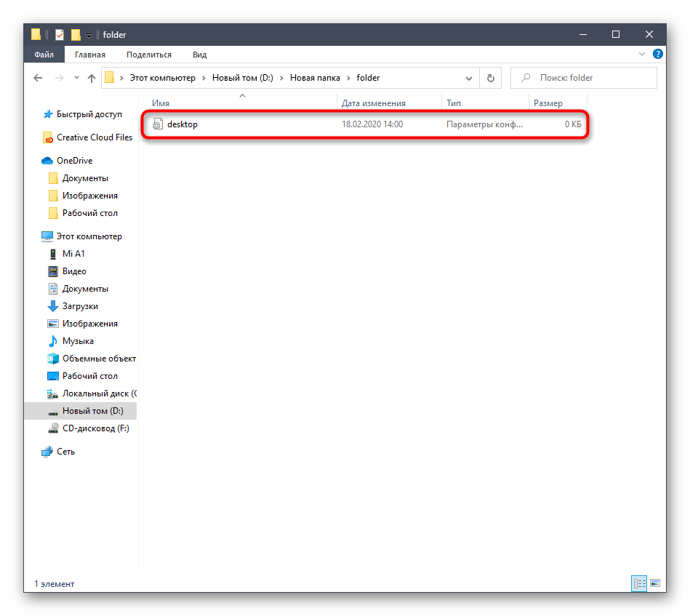Open Быстрый доступ in navigation pane
The height and width of the screenshot is (616, 690).
click(x=89, y=114)
